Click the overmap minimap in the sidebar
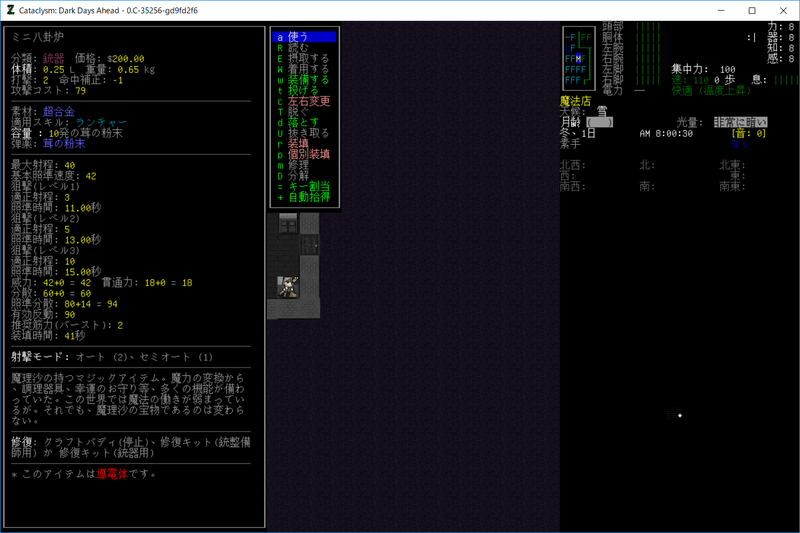 tap(579, 58)
